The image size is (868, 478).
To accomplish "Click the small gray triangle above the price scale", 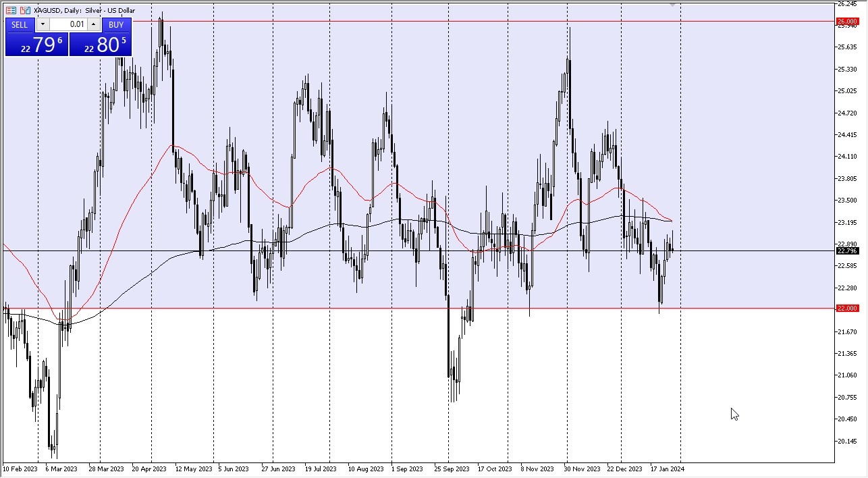I will pos(672,5).
